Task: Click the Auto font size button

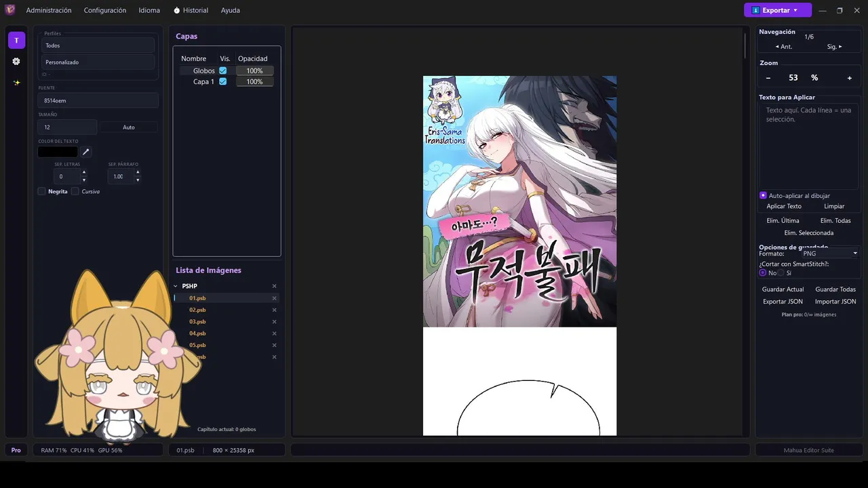Action: click(x=129, y=127)
